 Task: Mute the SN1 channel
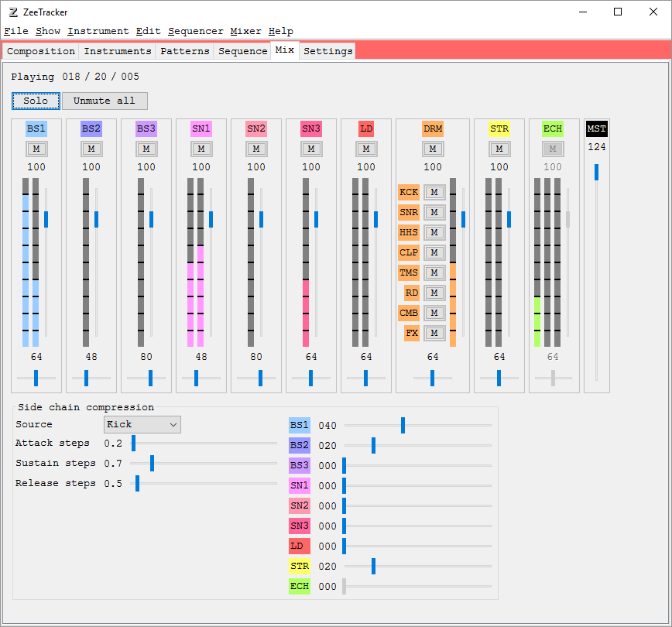(x=201, y=149)
